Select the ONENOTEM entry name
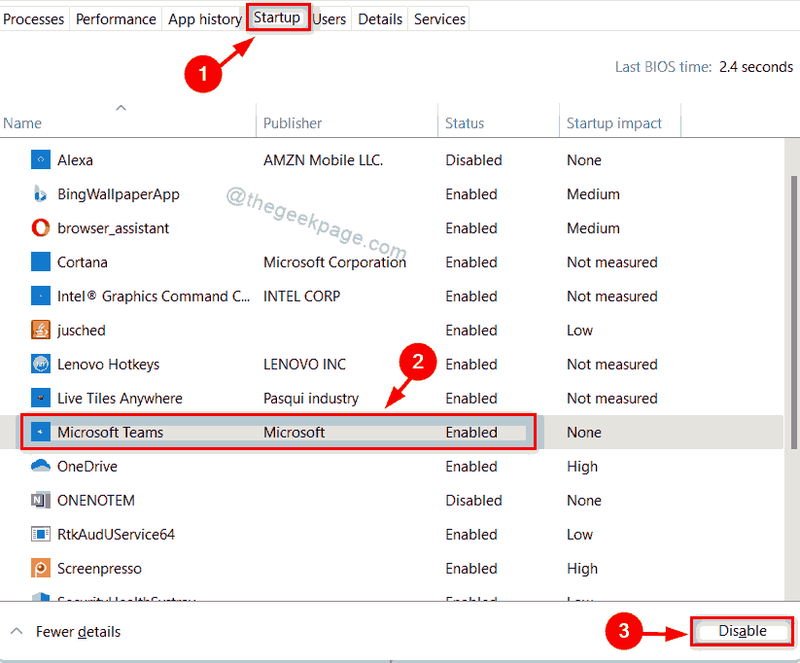800x663 pixels. click(x=96, y=500)
